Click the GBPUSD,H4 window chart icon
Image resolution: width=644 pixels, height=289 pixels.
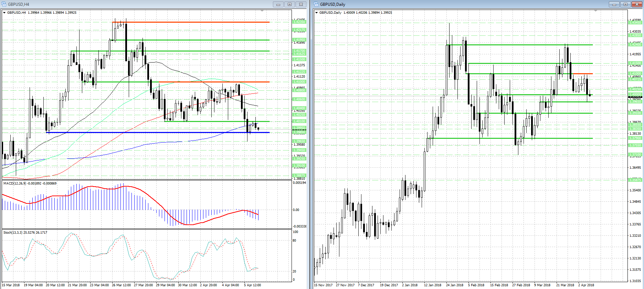click(4, 4)
